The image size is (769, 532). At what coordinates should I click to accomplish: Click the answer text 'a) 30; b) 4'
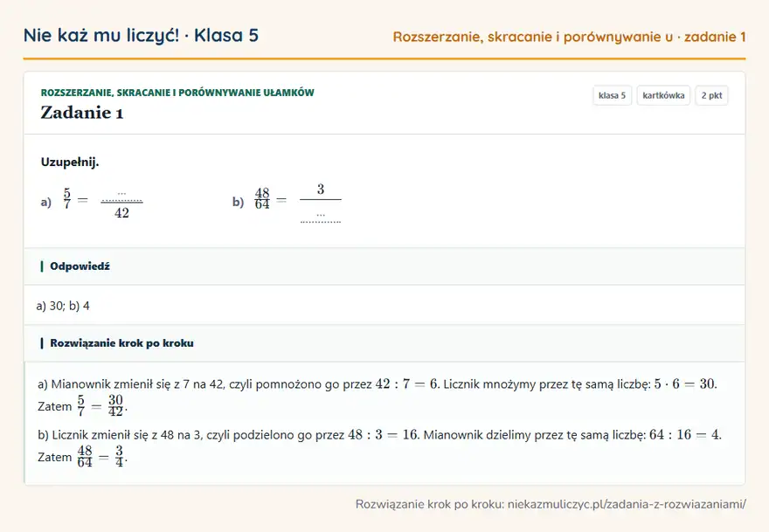point(63,306)
